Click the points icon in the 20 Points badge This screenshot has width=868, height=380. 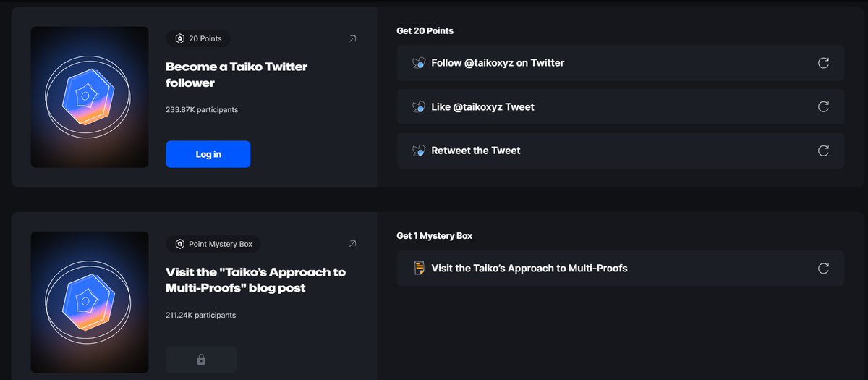click(x=179, y=39)
